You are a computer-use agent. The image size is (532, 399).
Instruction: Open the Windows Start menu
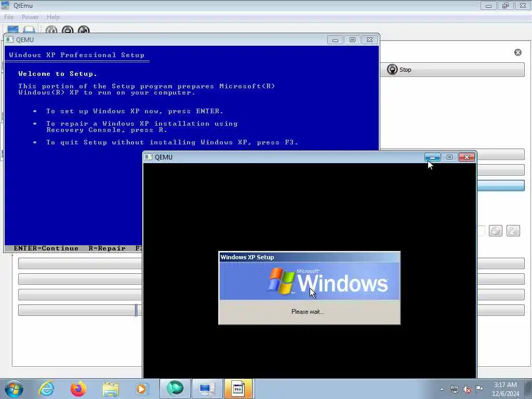coord(14,389)
